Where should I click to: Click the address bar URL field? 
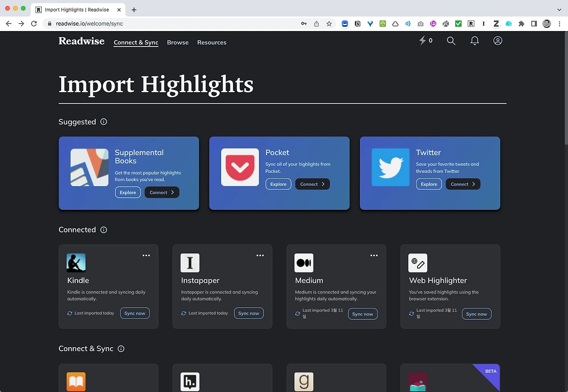pos(172,24)
